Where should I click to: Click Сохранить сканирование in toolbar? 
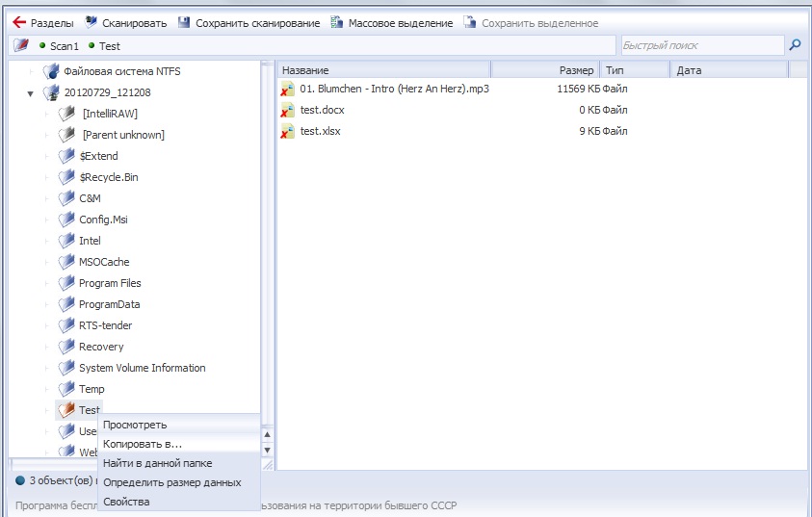coord(249,23)
